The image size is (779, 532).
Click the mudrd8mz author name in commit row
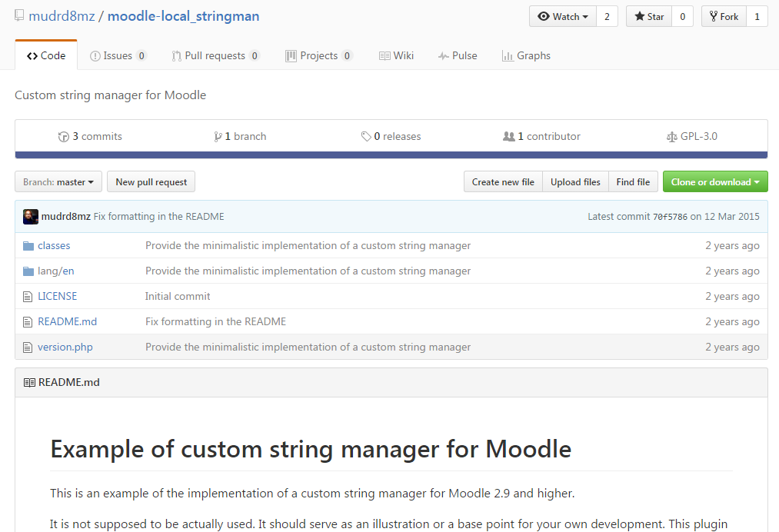pyautogui.click(x=65, y=217)
